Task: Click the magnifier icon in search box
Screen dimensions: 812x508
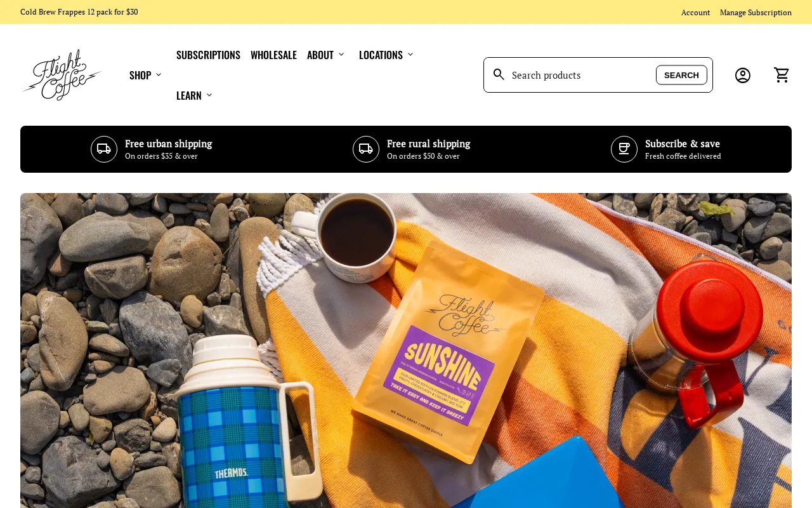Action: [x=499, y=75]
